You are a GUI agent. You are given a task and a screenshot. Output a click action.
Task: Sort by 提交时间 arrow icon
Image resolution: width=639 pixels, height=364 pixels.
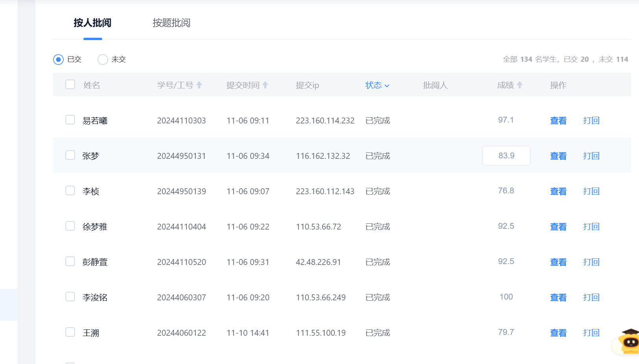pos(265,85)
